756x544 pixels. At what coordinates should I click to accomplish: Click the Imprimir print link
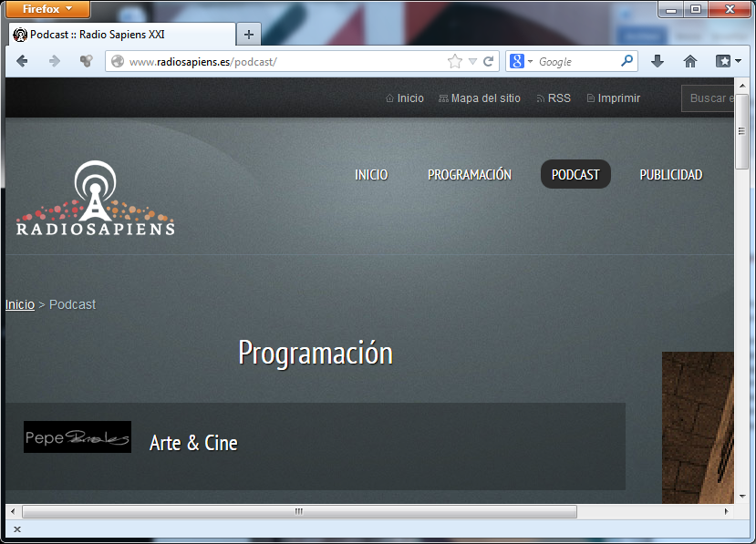pos(614,98)
